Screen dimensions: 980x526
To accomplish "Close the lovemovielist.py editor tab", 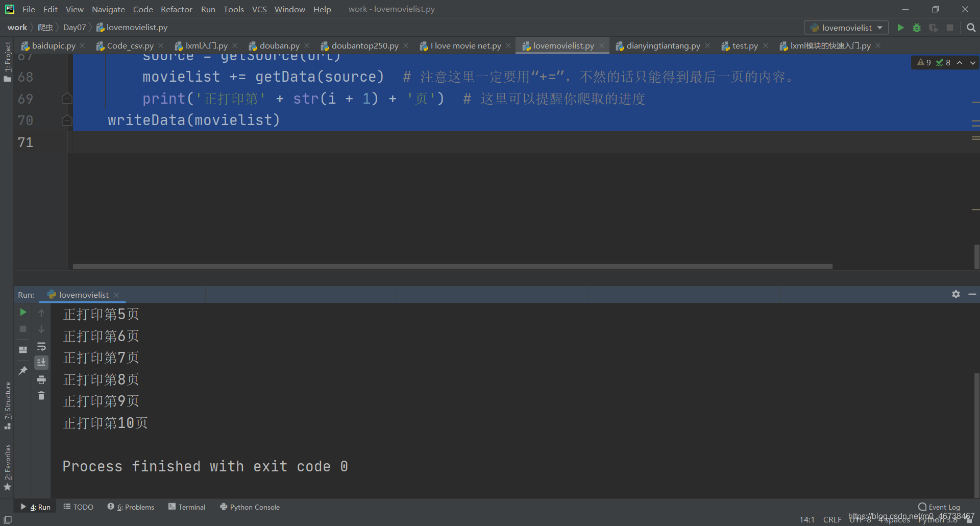I will tap(602, 45).
